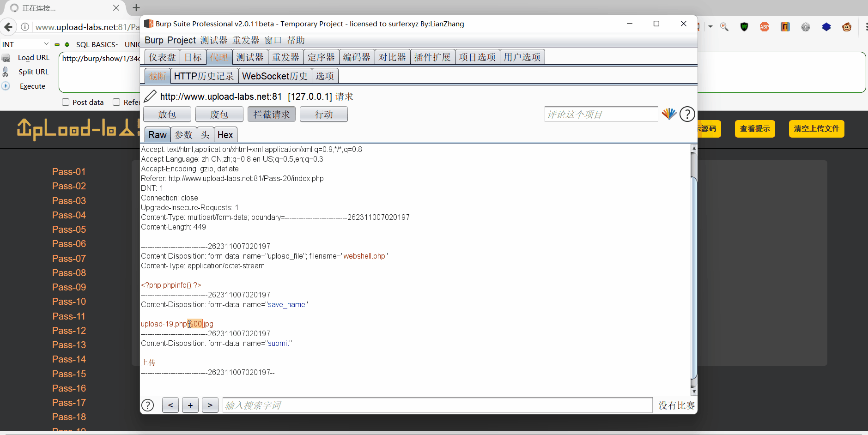The height and width of the screenshot is (435, 868).
Task: Click the scrollbar down arrow in request editor
Action: [693, 392]
